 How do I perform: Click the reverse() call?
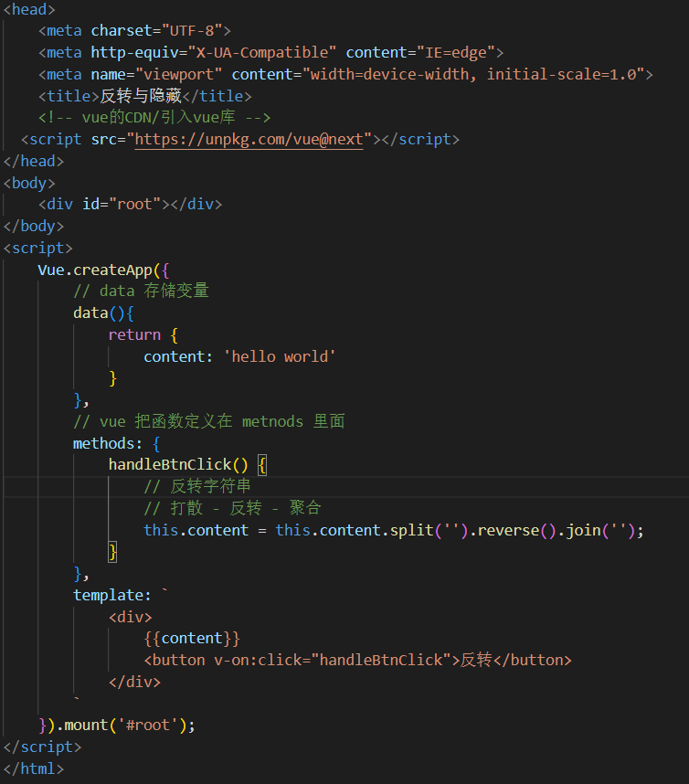[x=516, y=531]
